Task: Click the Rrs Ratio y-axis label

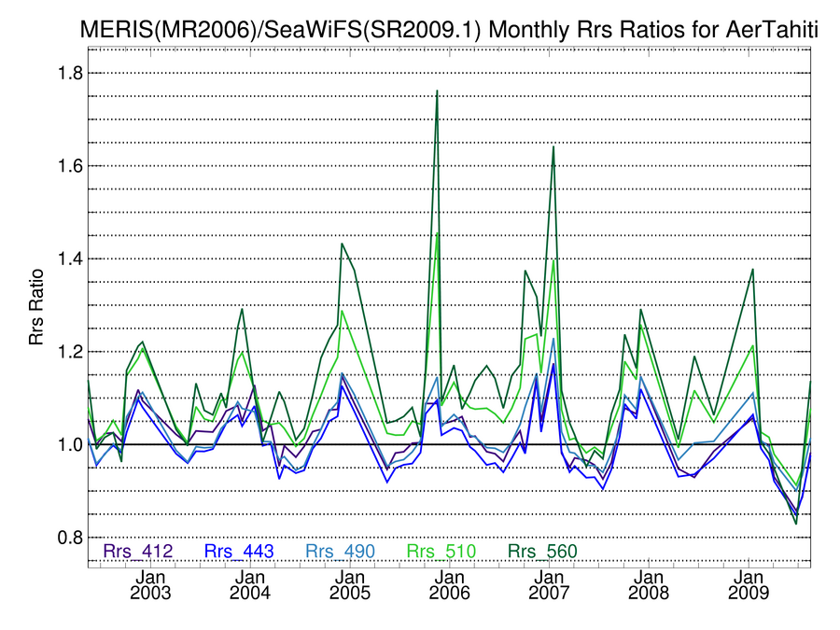Action: point(35,307)
